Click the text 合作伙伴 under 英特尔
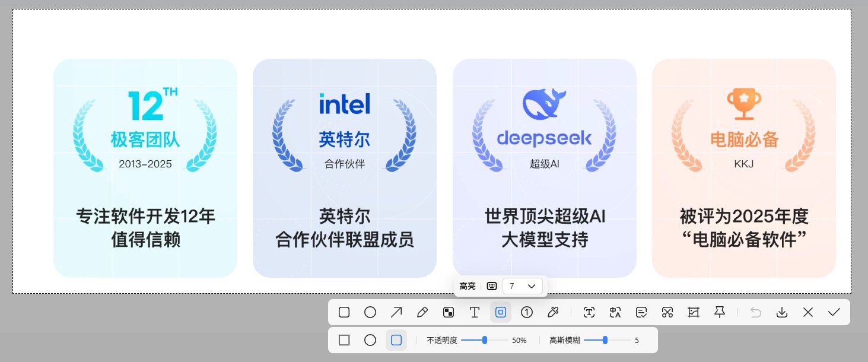The image size is (868, 362). point(344,164)
